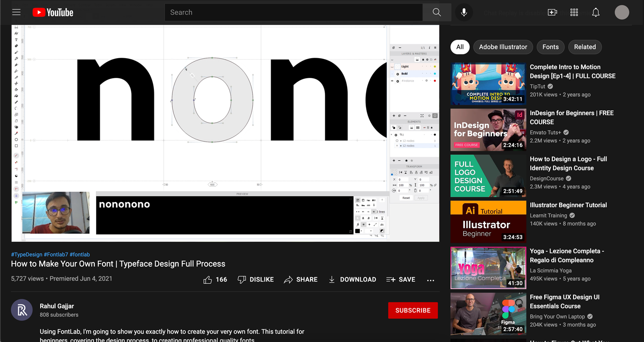Click the Learnit Training channel name

click(548, 215)
